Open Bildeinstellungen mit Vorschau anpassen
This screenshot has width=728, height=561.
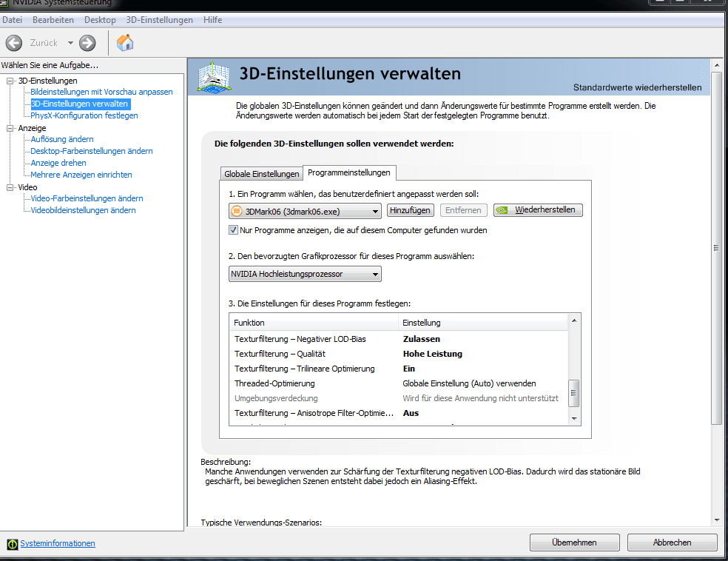pos(101,92)
